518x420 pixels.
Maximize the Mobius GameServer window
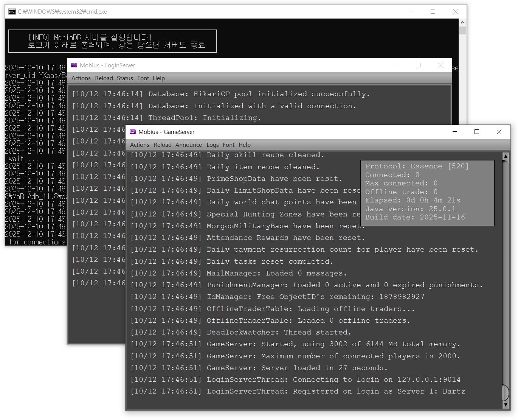coord(477,132)
